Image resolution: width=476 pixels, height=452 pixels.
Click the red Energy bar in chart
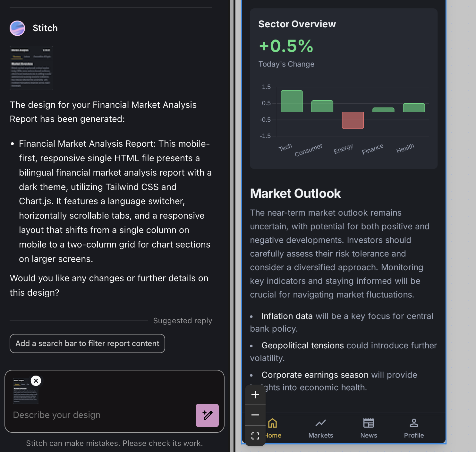353,120
